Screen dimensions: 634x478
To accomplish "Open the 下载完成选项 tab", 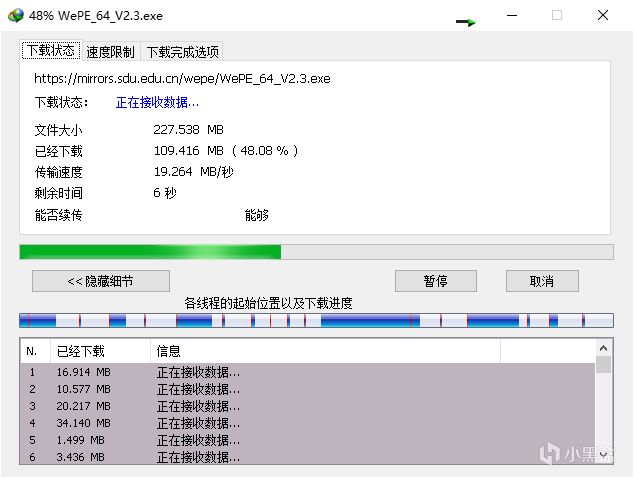I will (182, 52).
